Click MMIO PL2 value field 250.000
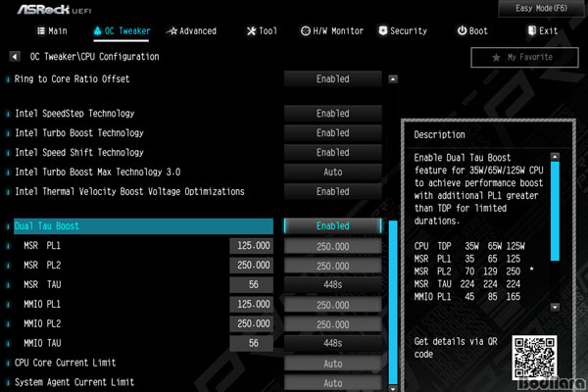This screenshot has width=588, height=392. (332, 324)
